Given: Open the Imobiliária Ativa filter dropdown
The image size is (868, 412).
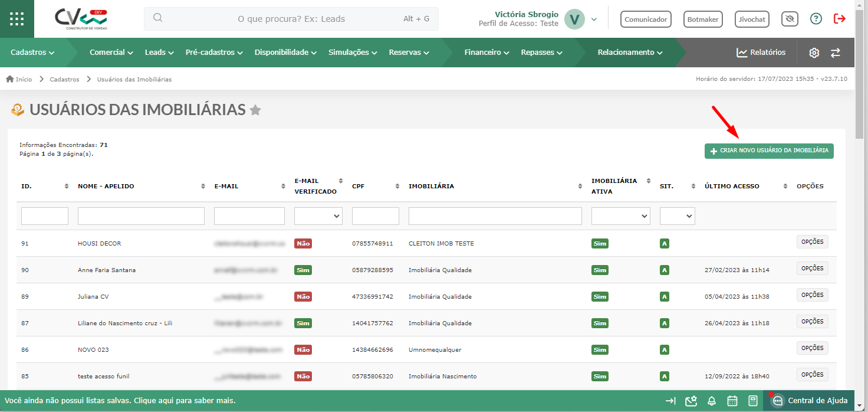Looking at the screenshot, I should 621,216.
